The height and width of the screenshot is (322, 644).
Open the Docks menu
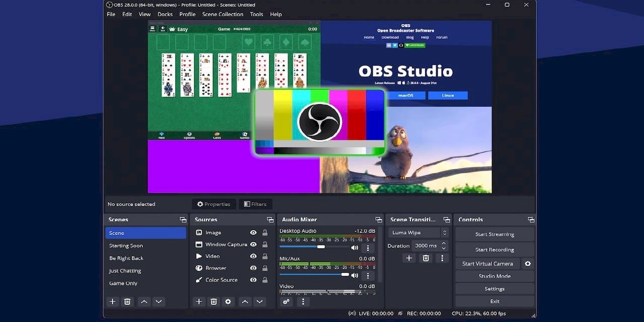pyautogui.click(x=165, y=14)
